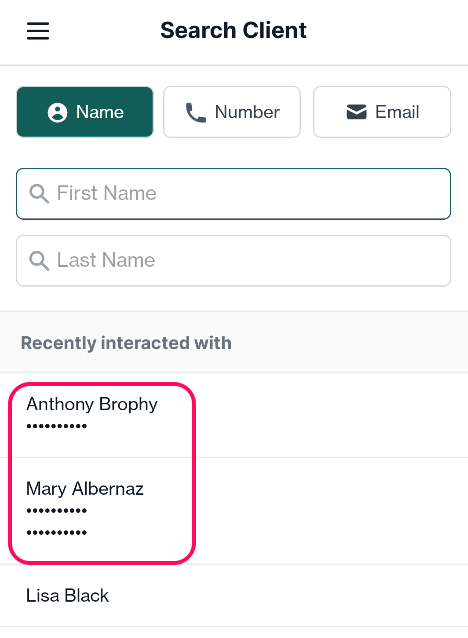Click the magnifier icon in First Name field
Viewport: 468px width, 638px height.
[x=39, y=193]
